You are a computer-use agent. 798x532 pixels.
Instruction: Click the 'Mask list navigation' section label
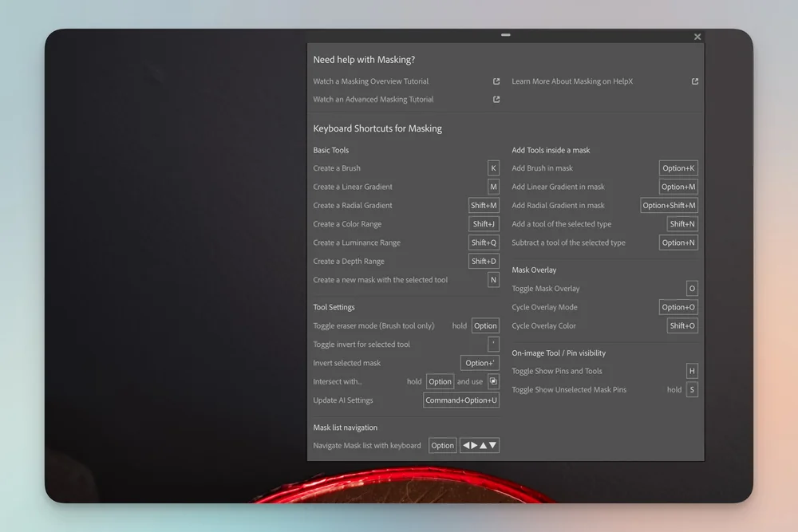click(x=345, y=428)
